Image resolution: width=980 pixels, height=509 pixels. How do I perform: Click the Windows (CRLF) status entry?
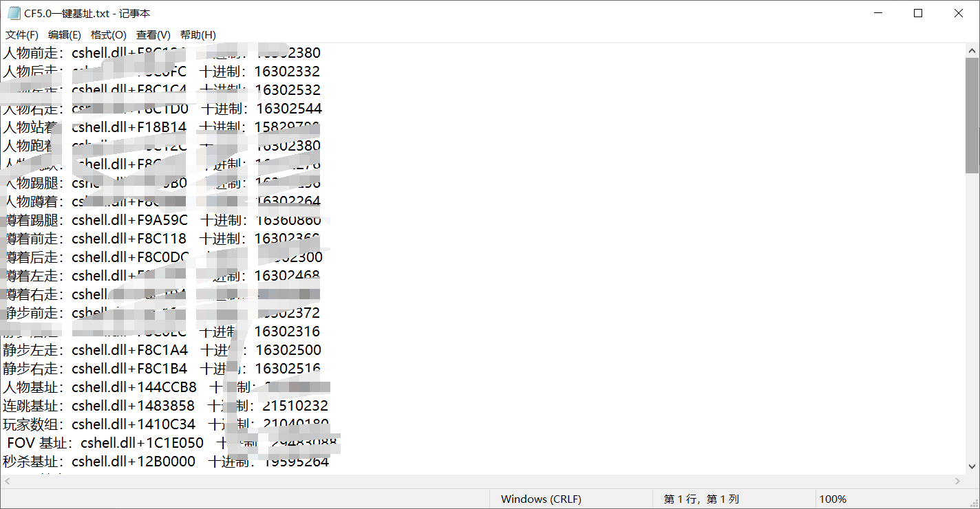click(541, 499)
